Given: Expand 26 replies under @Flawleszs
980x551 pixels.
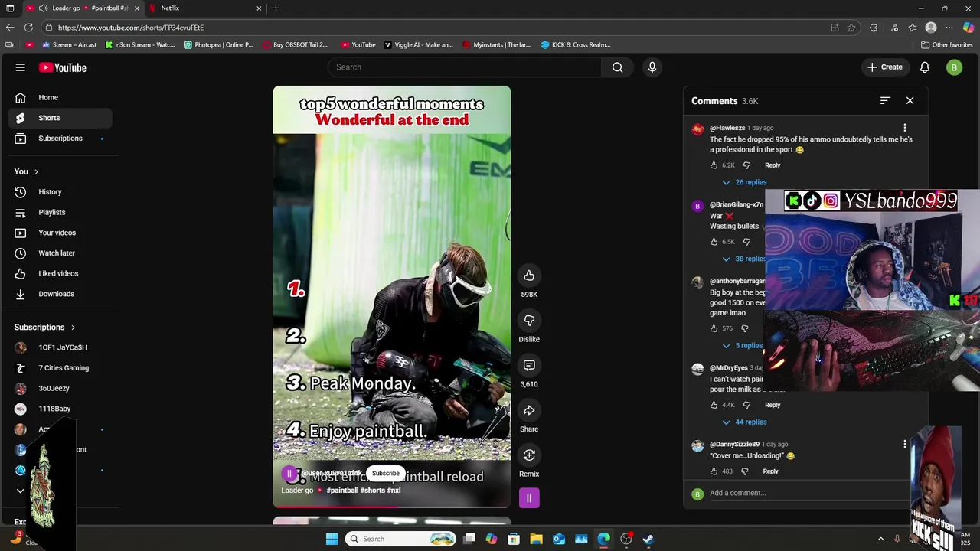Looking at the screenshot, I should 744,182.
